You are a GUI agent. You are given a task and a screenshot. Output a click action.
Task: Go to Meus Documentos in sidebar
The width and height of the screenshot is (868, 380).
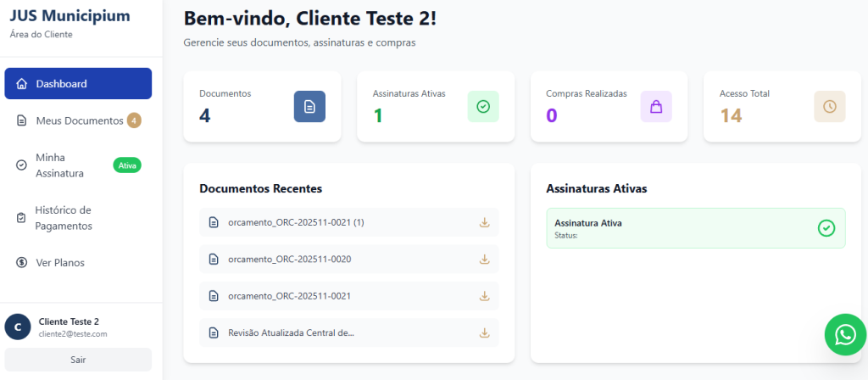[79, 120]
